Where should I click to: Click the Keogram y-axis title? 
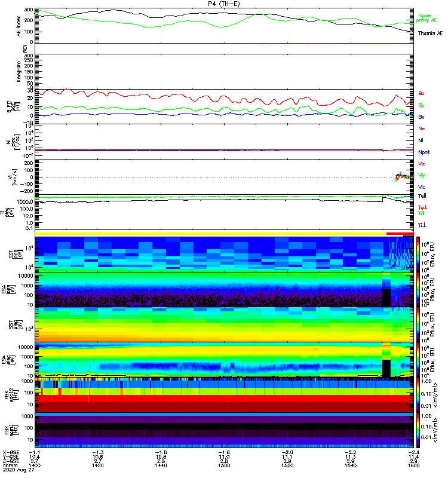(19, 72)
